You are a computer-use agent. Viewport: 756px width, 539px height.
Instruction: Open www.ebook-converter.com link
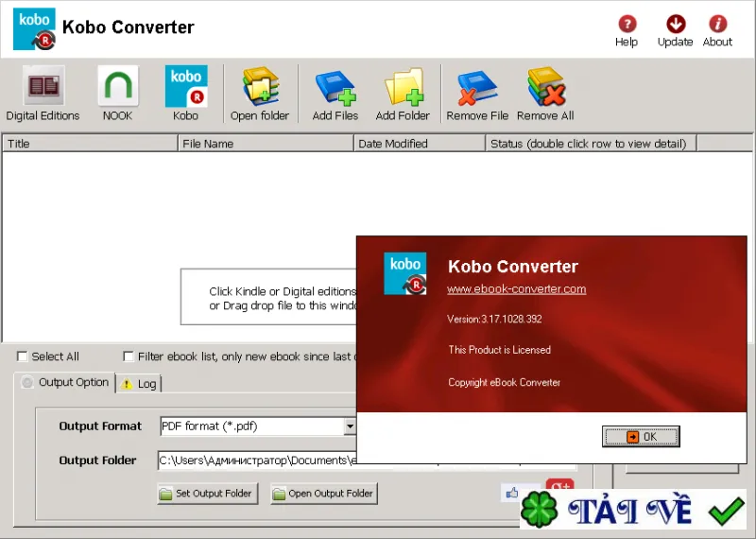(x=516, y=289)
